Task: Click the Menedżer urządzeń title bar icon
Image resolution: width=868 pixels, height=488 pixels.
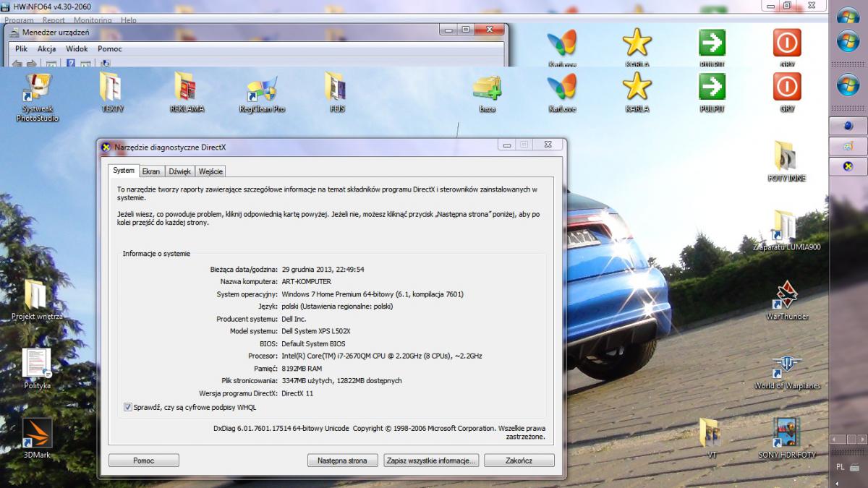Action: (x=14, y=32)
